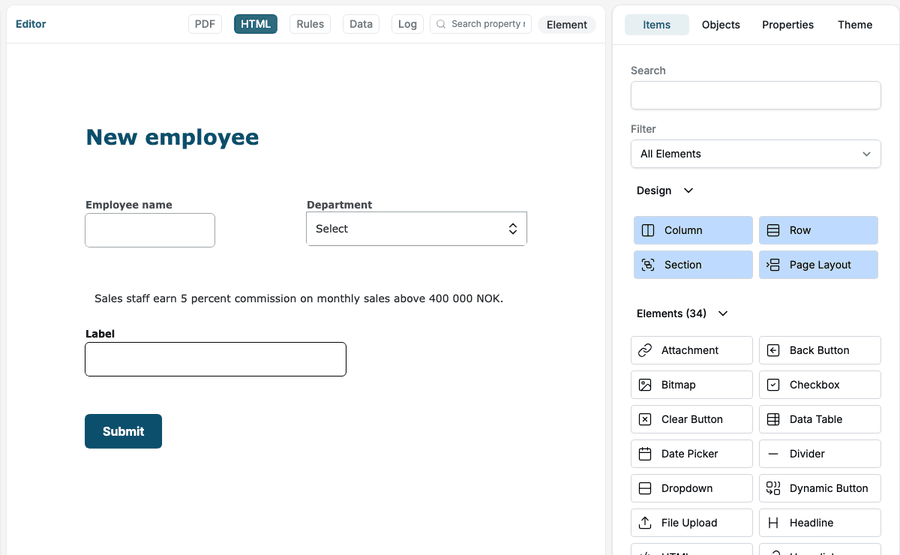This screenshot has width=900, height=555.
Task: Click the Elements (34) group heading
Action: tap(672, 313)
